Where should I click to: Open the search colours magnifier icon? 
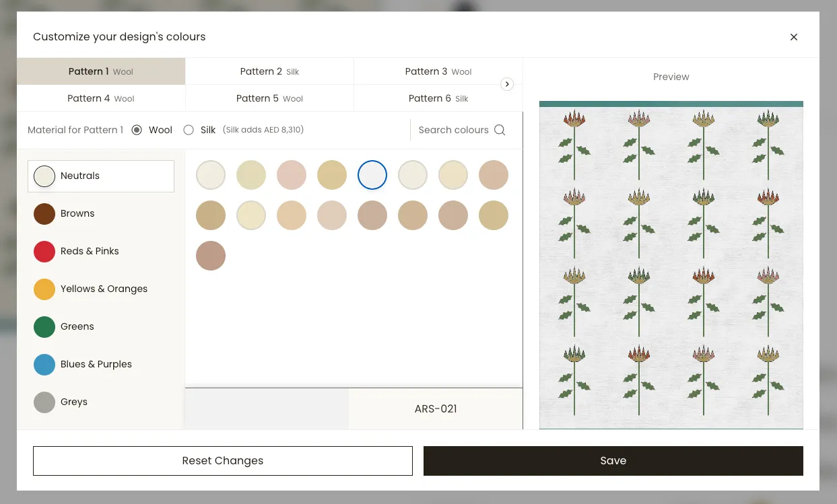point(500,130)
